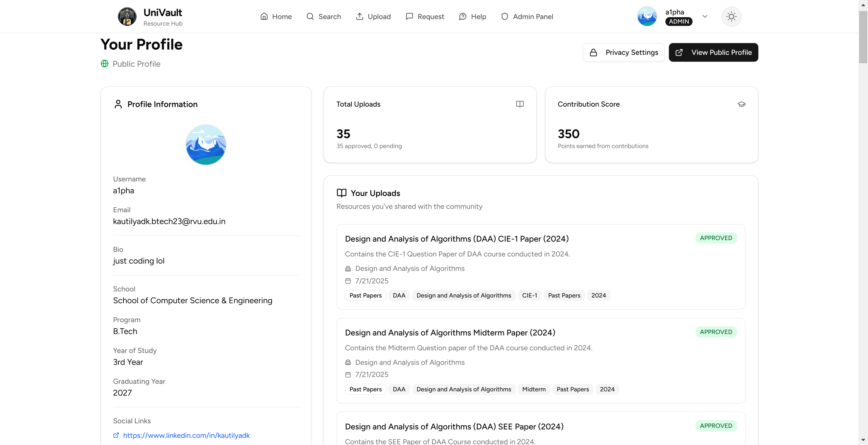Click the book icon on Total Uploads card
Viewport: 868px width, 445px height.
click(520, 104)
